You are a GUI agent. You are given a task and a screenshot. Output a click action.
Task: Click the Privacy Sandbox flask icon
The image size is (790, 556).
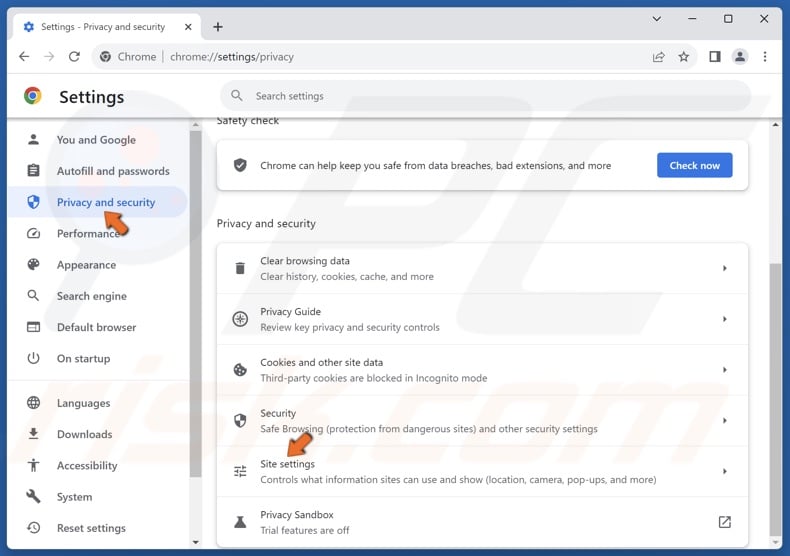coord(240,522)
